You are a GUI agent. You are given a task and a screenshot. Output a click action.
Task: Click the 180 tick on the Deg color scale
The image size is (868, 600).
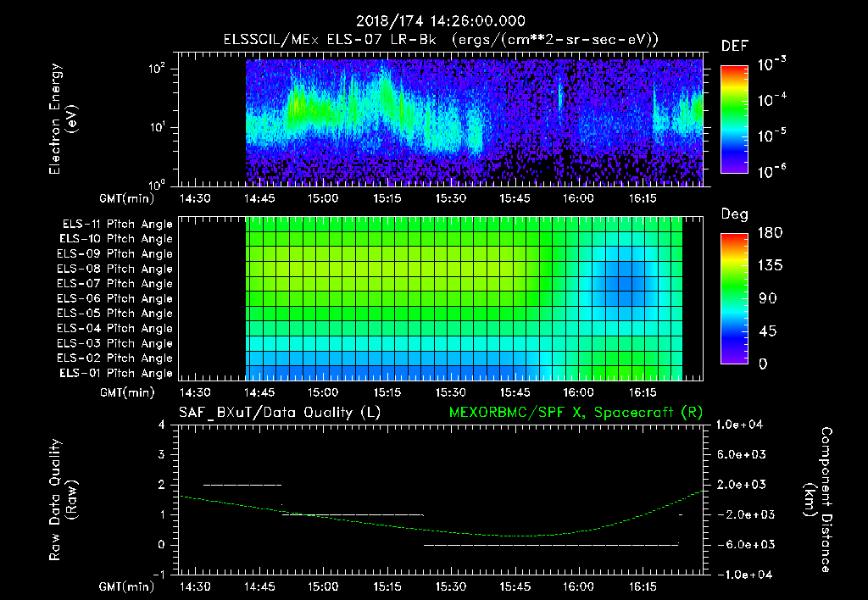pyautogui.click(x=770, y=233)
